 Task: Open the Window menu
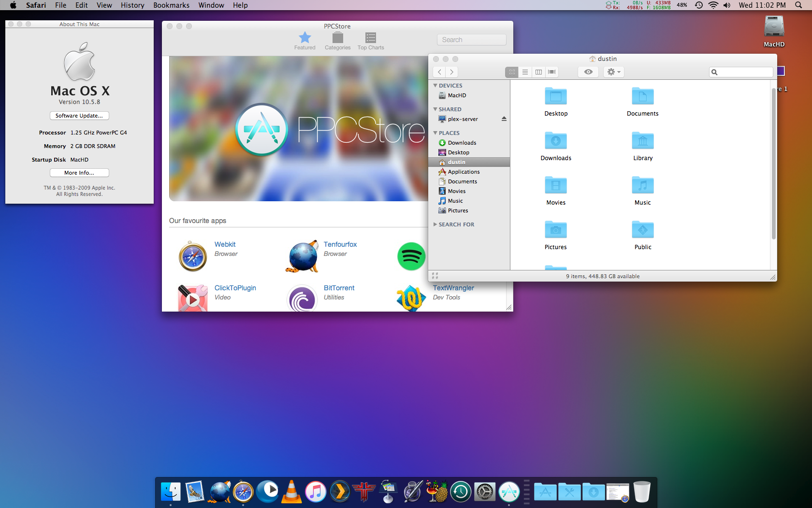(211, 5)
